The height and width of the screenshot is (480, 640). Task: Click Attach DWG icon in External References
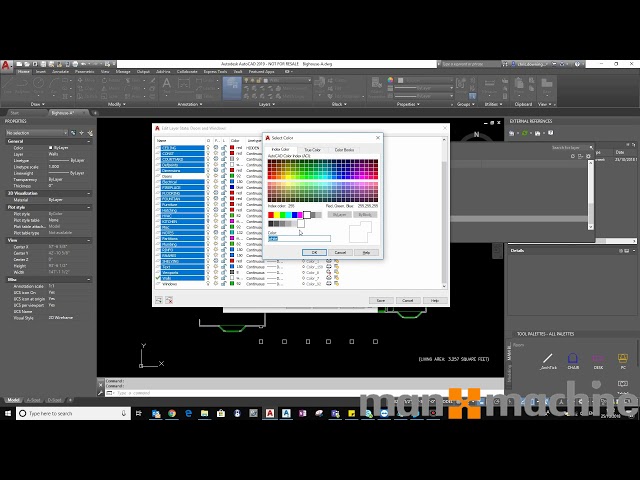click(x=512, y=133)
